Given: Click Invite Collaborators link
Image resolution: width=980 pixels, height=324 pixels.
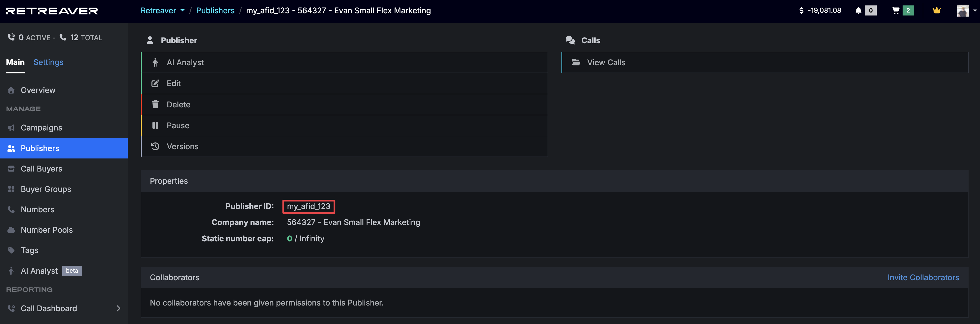Looking at the screenshot, I should [x=923, y=278].
